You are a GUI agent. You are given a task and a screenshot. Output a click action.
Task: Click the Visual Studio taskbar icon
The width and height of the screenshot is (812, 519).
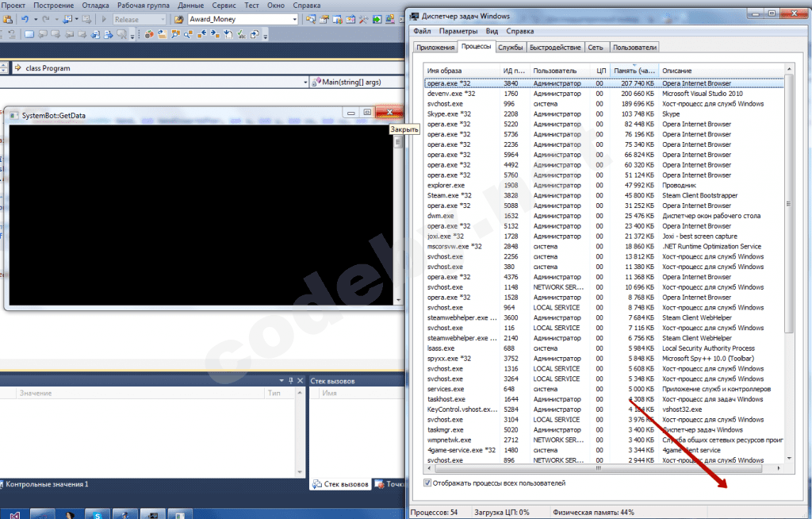pos(14,515)
